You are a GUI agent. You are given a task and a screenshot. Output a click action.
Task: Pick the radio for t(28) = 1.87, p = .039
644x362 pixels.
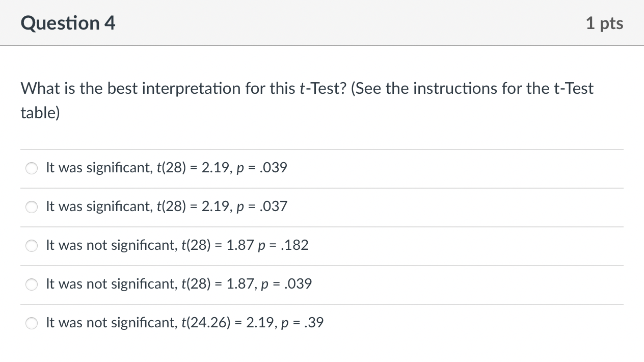32,285
